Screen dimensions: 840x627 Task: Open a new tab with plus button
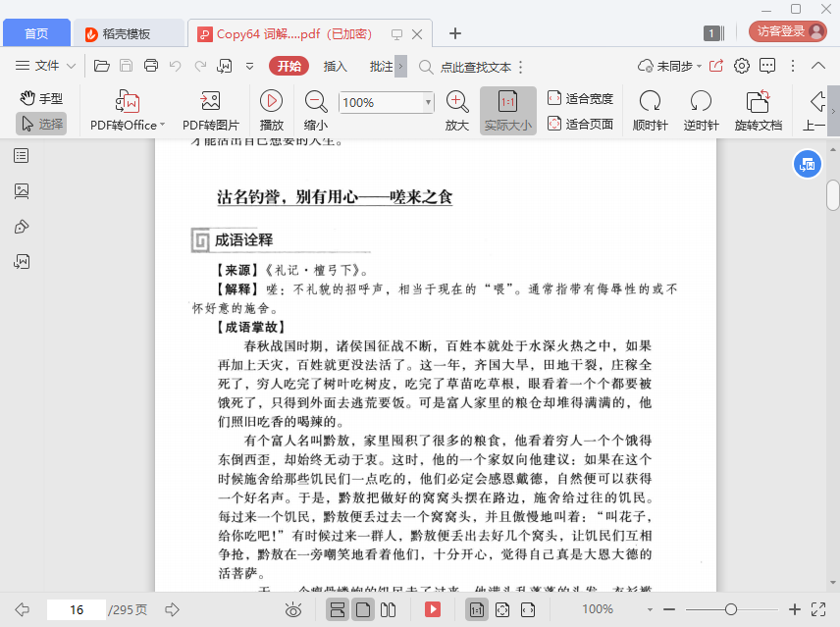[454, 33]
